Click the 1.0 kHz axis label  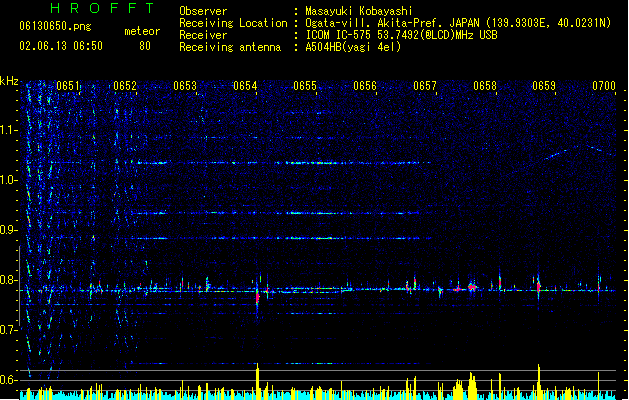click(9, 180)
